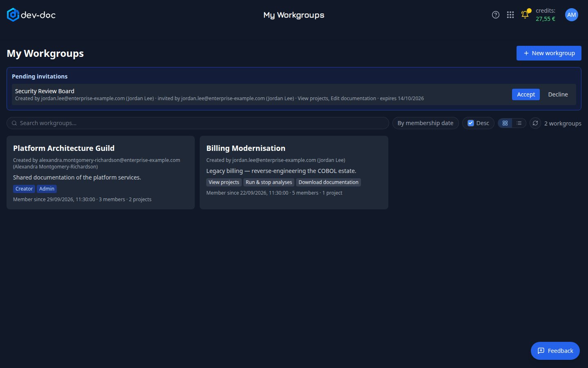Click Member since 29/09/2026 details line
The height and width of the screenshot is (368, 588).
(82, 200)
